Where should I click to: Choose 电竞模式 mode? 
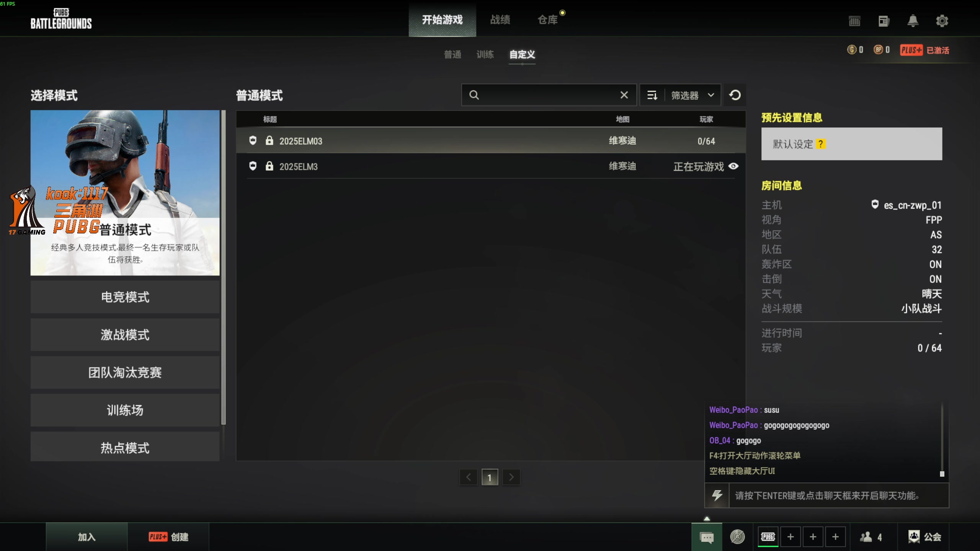125,297
